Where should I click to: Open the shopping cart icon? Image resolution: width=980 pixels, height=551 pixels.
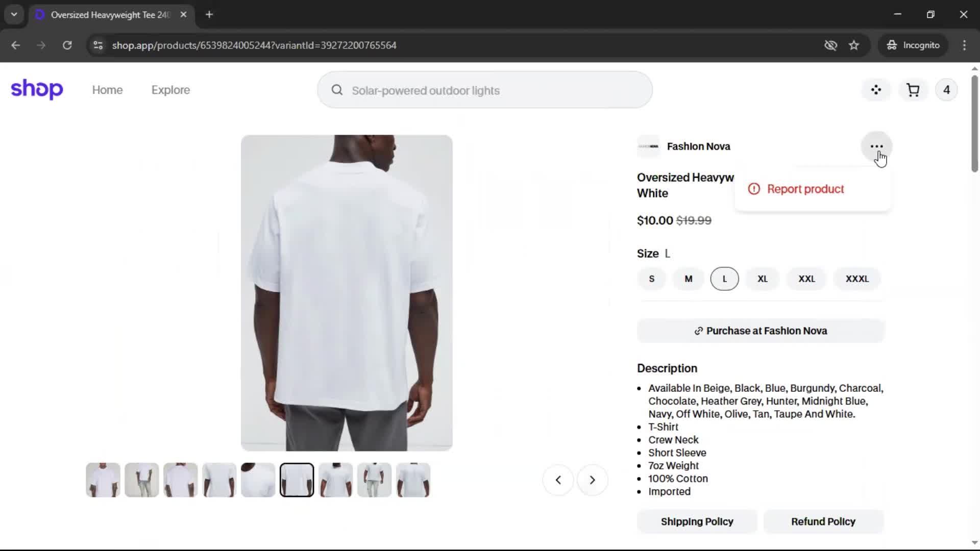click(x=913, y=90)
